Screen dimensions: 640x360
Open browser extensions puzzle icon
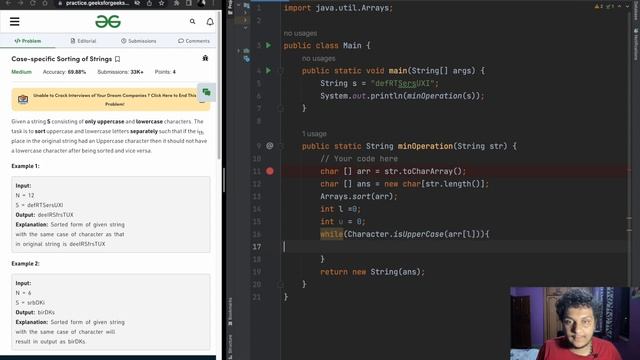click(176, 3)
